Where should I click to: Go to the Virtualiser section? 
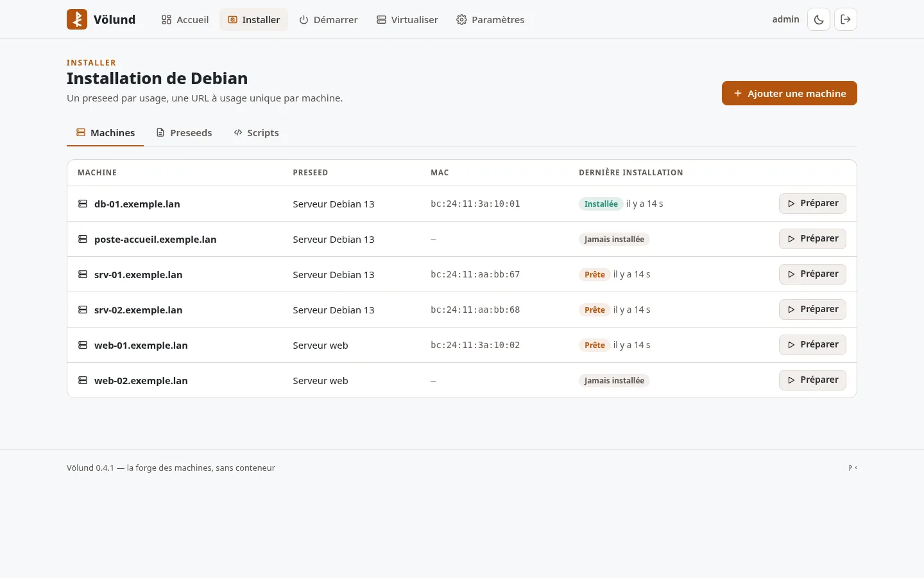(x=407, y=19)
